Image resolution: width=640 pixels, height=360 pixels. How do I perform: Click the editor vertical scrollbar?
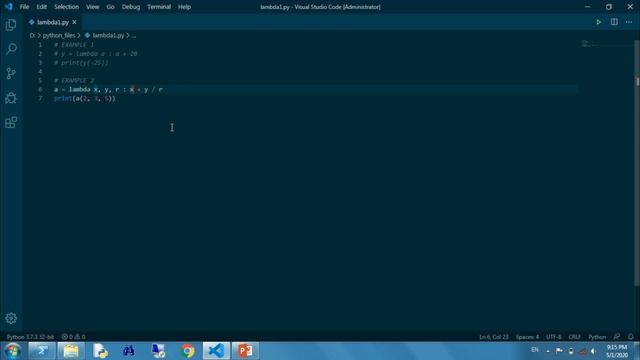tap(637, 163)
